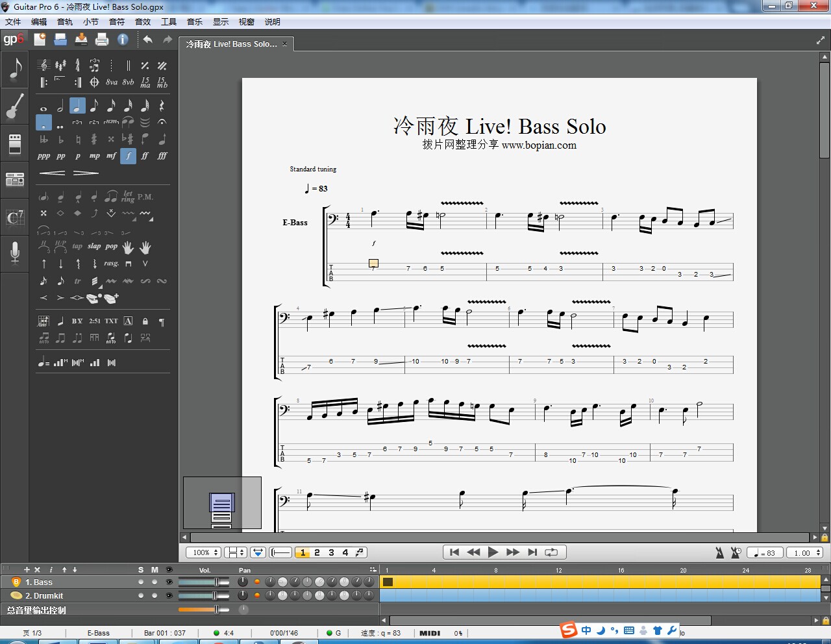The width and height of the screenshot is (831, 644).
Task: Open the chord diagram tool
Action: [43, 321]
